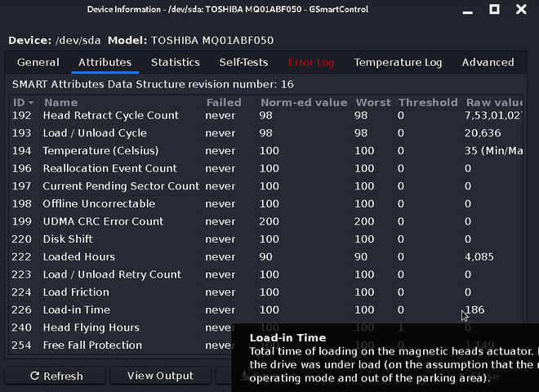This screenshot has height=392, width=539.
Task: Switch to the General tab
Action: pos(38,63)
